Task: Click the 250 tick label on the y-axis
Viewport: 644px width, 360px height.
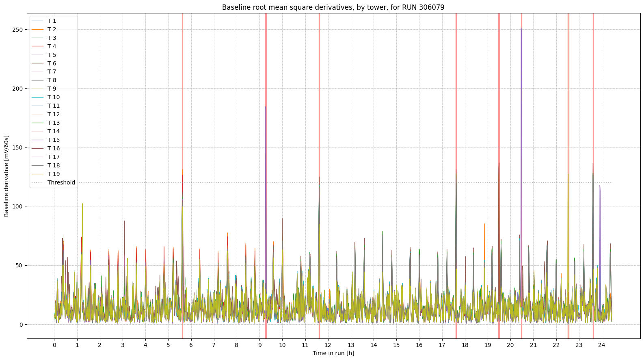Action: point(18,30)
